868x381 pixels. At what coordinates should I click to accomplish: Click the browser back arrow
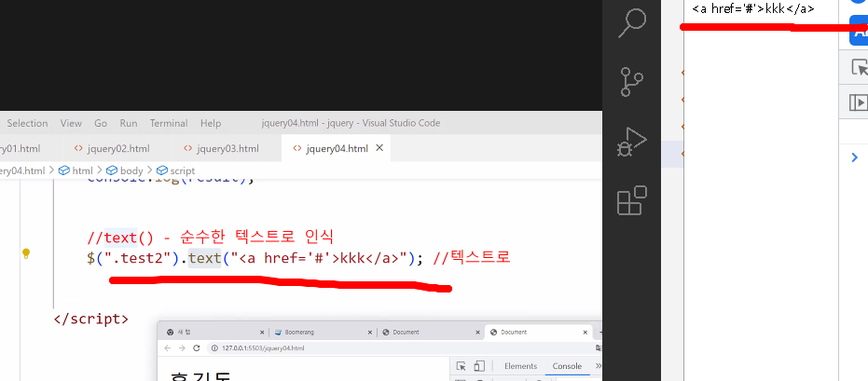(x=168, y=347)
